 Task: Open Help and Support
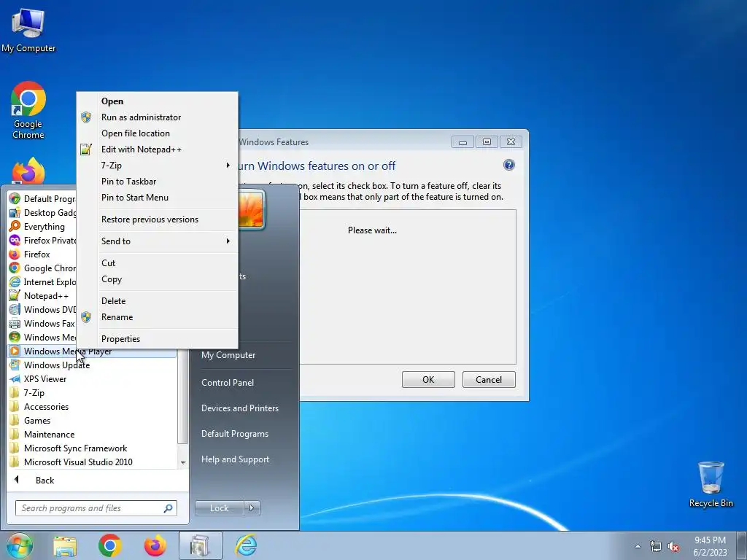tap(235, 459)
